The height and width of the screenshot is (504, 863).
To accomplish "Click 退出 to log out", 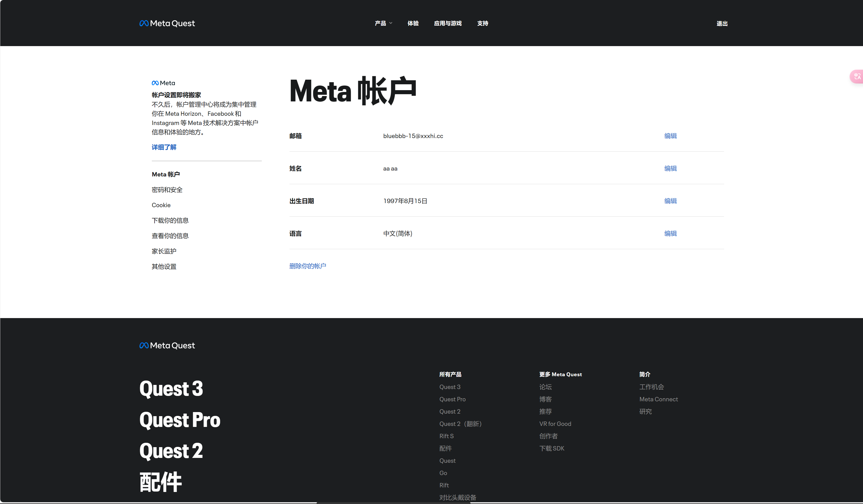I will pos(722,24).
